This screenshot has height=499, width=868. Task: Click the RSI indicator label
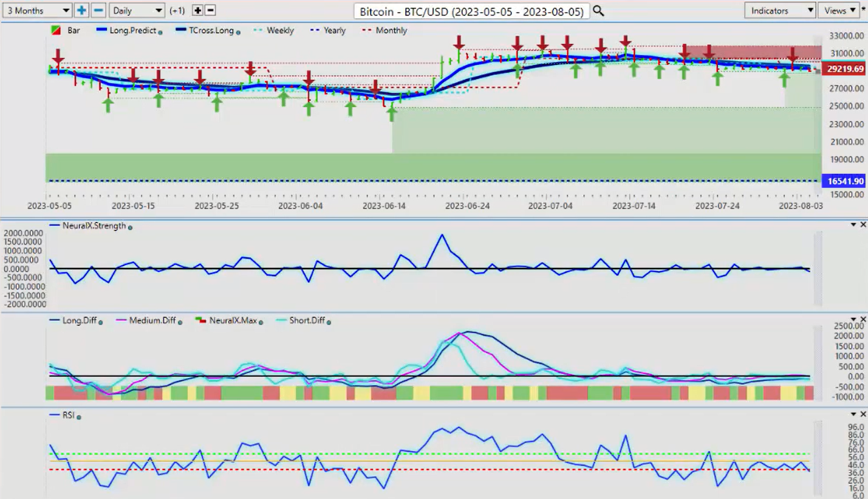point(68,416)
